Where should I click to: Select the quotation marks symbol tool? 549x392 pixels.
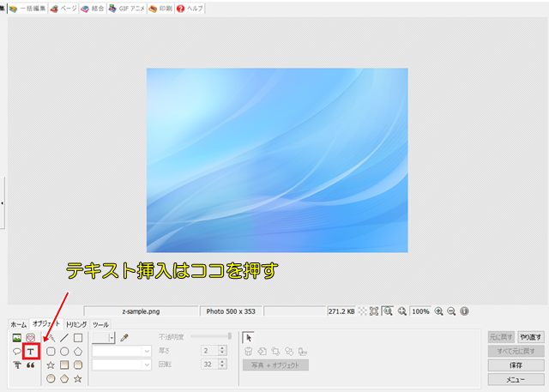[x=31, y=365]
